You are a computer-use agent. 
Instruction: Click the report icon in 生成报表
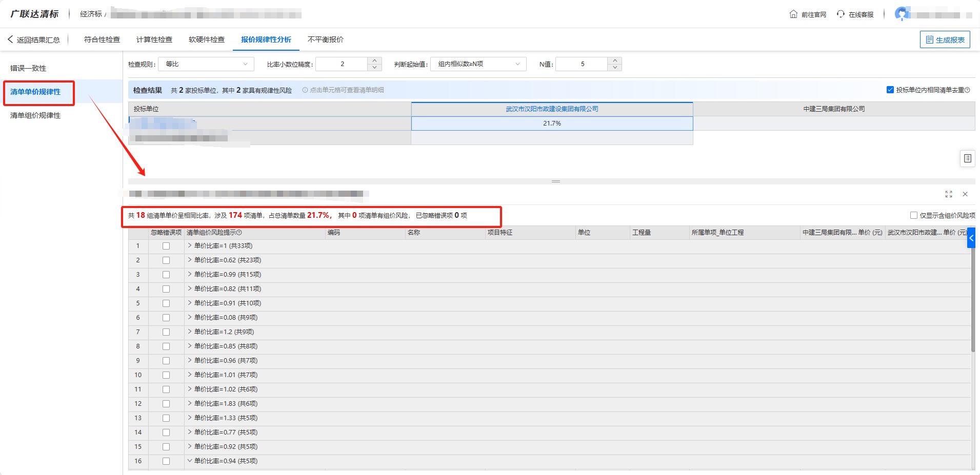(929, 39)
